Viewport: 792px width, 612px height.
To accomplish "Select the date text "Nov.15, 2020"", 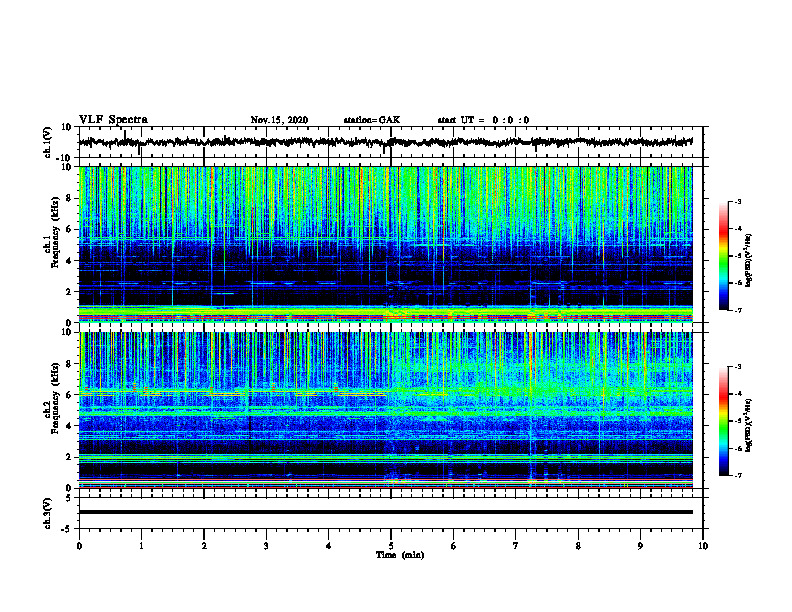I will (279, 120).
